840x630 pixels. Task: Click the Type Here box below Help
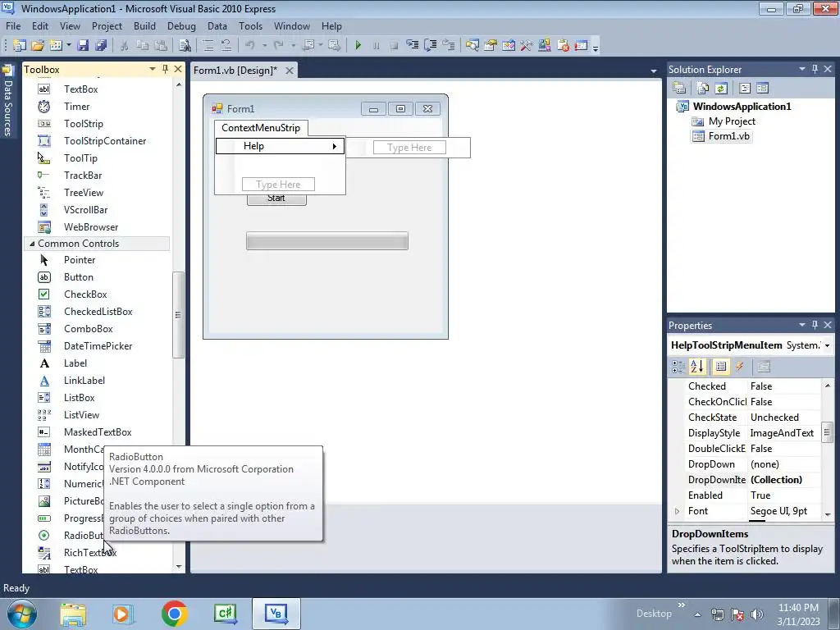[x=278, y=185]
